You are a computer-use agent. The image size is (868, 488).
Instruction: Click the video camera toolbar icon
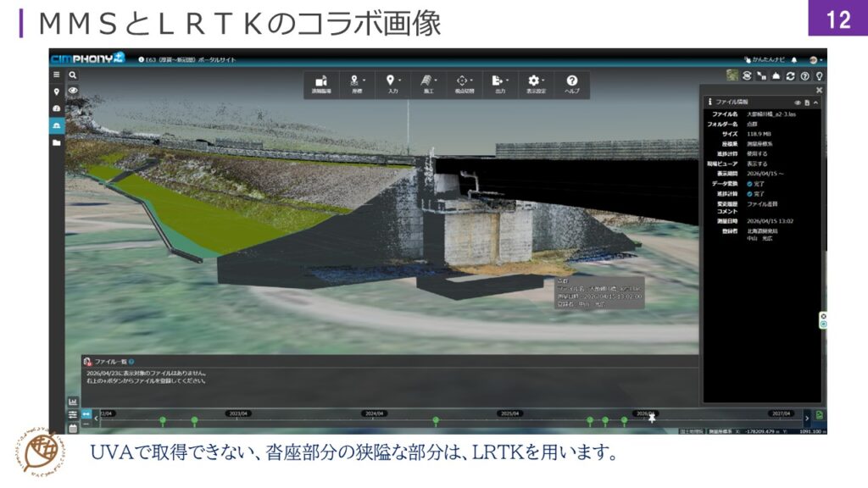pyautogui.click(x=320, y=80)
